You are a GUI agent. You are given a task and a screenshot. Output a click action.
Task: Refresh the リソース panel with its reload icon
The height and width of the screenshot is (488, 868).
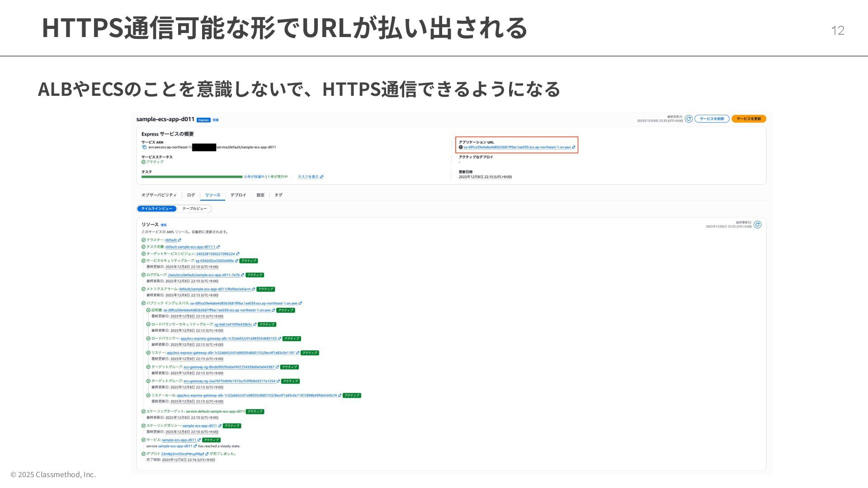[x=757, y=225]
